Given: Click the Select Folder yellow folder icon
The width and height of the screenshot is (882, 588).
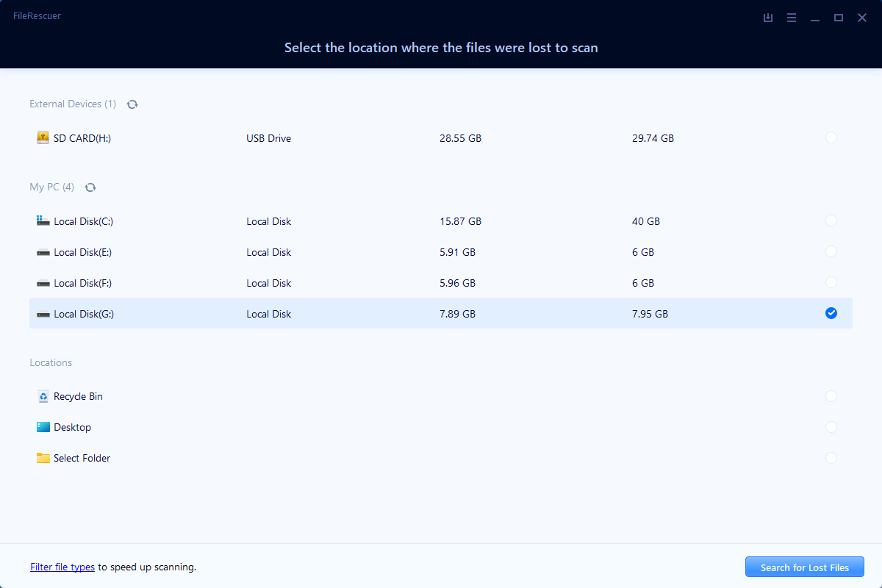Looking at the screenshot, I should pos(43,458).
